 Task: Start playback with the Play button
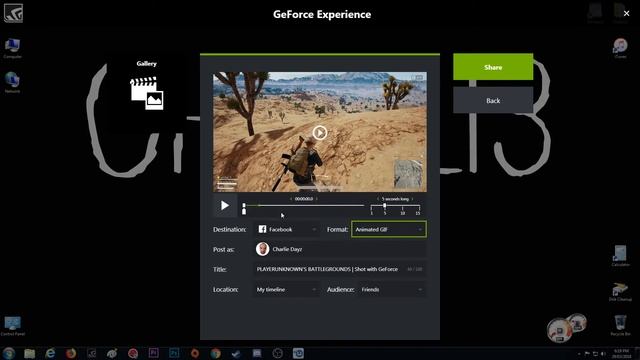point(224,205)
